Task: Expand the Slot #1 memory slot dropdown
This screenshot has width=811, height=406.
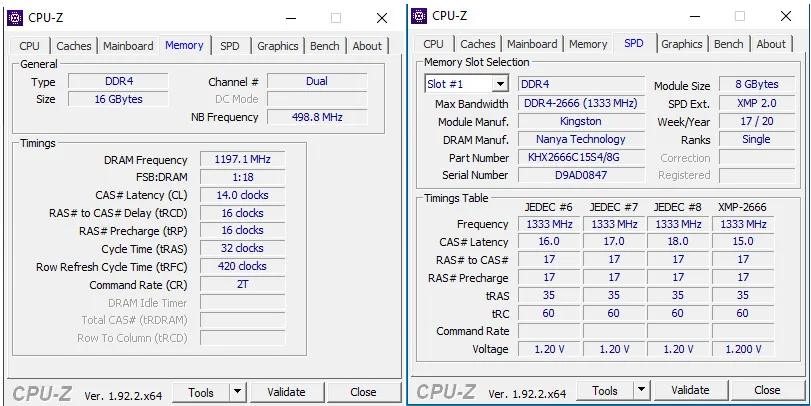Action: 500,84
